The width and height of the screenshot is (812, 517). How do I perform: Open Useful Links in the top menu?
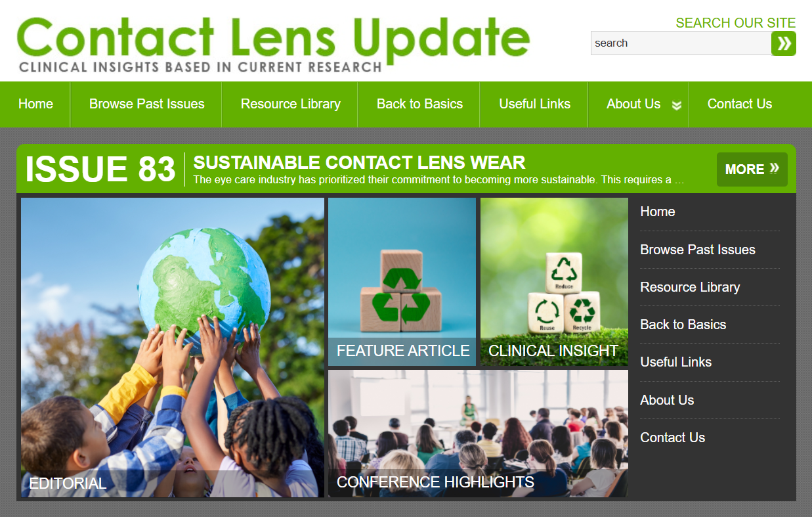tap(534, 104)
